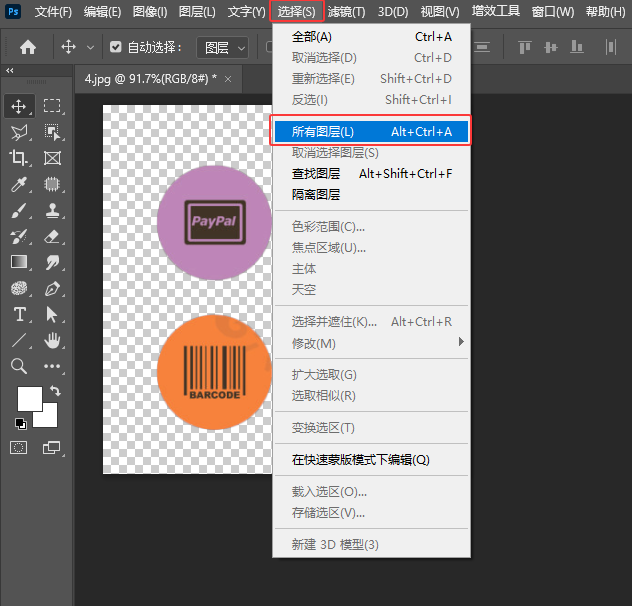Select the Zoom magnifier tool
The image size is (632, 606).
click(x=19, y=366)
